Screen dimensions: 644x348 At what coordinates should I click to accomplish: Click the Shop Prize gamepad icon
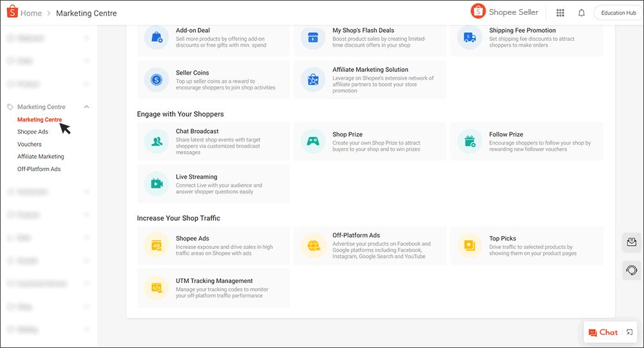point(313,142)
